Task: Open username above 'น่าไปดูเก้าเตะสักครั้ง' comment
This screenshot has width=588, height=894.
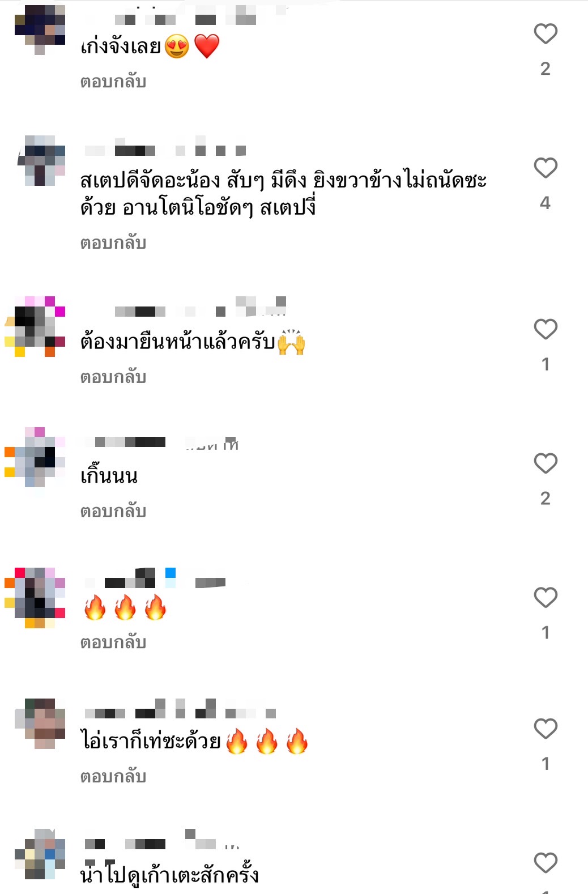Action: click(x=161, y=841)
